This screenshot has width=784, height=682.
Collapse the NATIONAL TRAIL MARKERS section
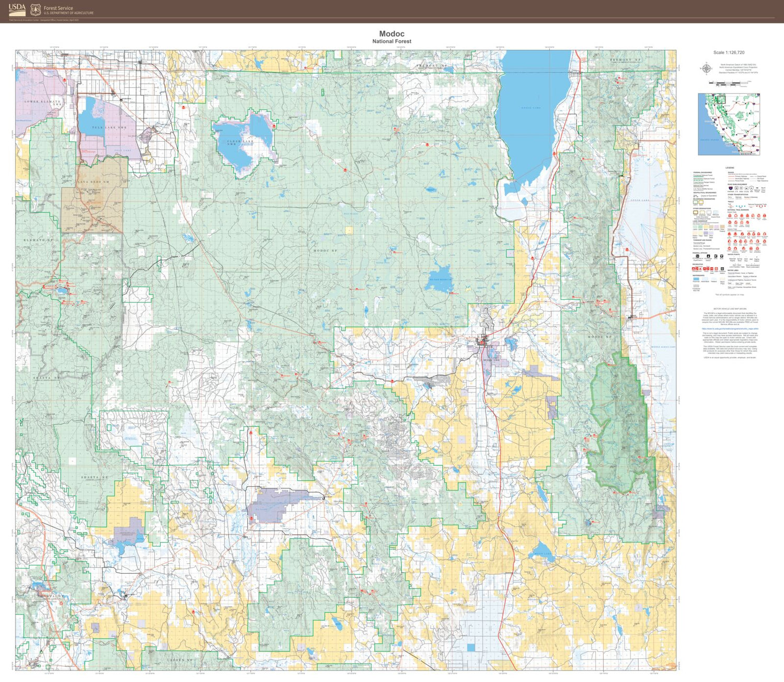click(738, 210)
